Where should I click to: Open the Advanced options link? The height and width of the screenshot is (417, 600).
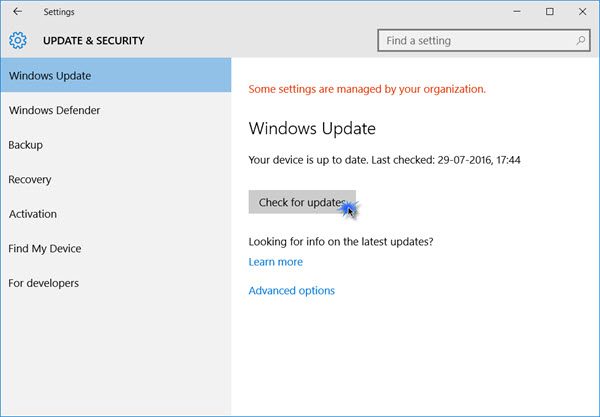pos(292,290)
